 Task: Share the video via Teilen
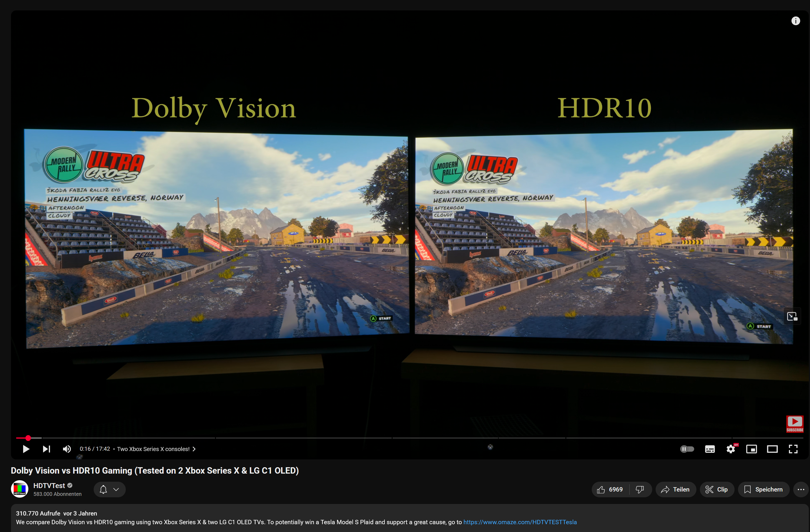676,489
